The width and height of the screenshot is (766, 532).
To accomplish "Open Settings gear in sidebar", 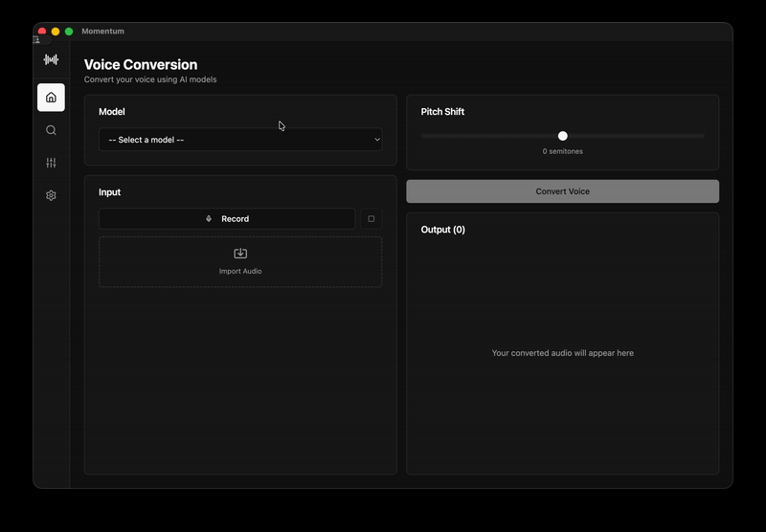I will 51,195.
